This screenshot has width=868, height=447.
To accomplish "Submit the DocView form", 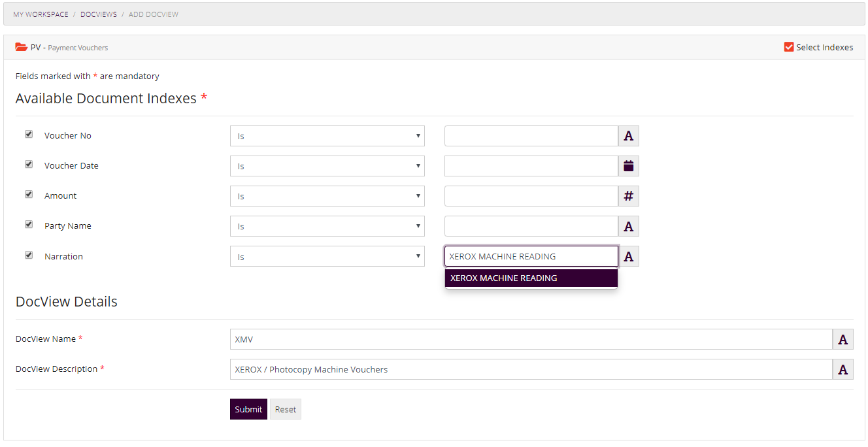I will (248, 408).
